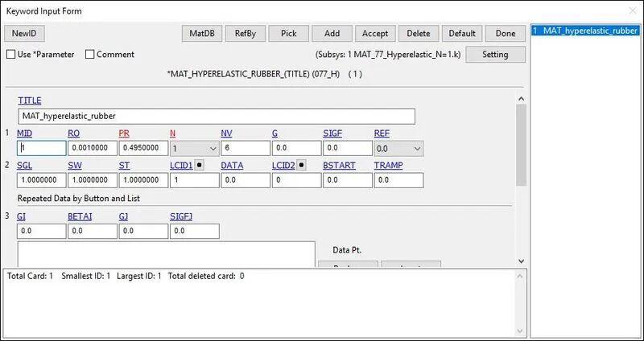Screen dimensions: 644x341
Task: Open the MatDB material database
Action: 202,34
